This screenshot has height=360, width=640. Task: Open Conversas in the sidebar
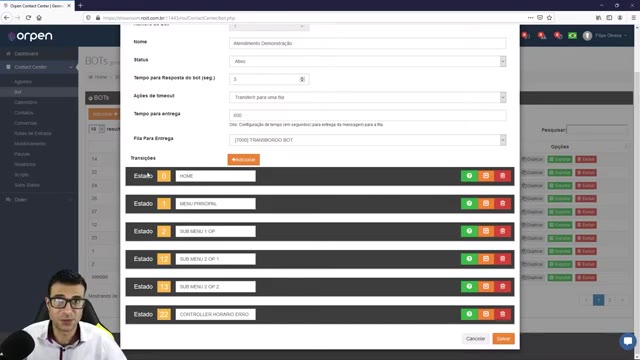click(25, 123)
